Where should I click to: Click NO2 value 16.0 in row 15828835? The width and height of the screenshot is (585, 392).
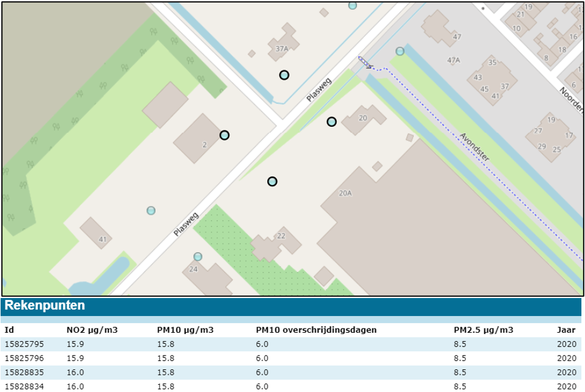75,373
